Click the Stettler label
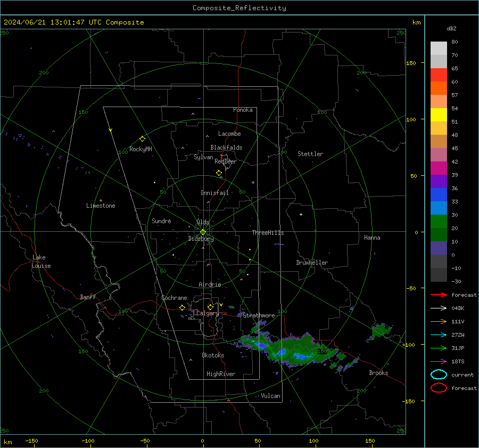 [x=310, y=154]
